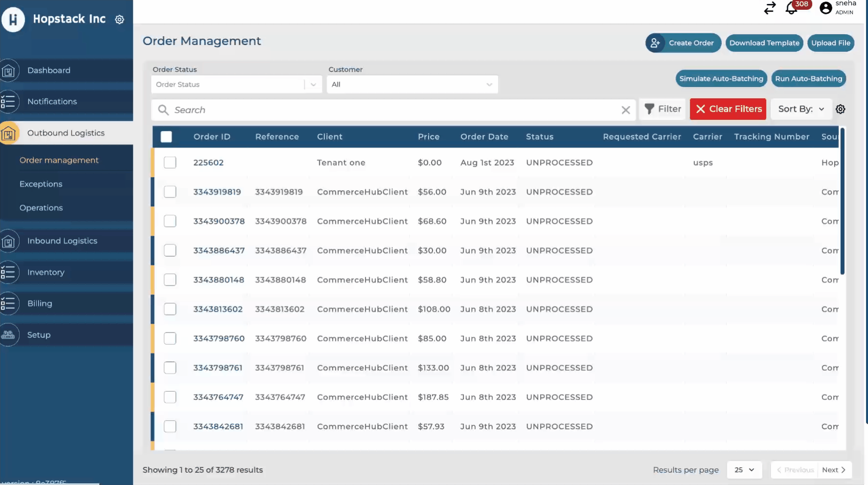The image size is (868, 485).
Task: Open settings gear next to Hopstack Inc
Action: (x=120, y=20)
